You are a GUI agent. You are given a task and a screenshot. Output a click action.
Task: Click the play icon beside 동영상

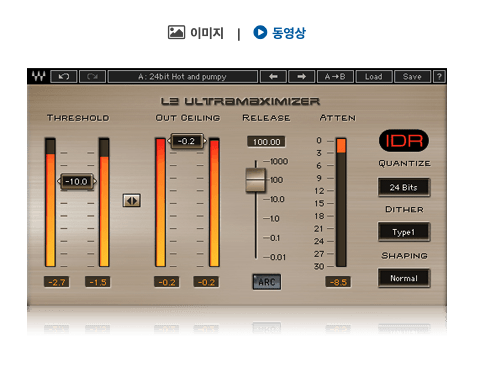260,32
